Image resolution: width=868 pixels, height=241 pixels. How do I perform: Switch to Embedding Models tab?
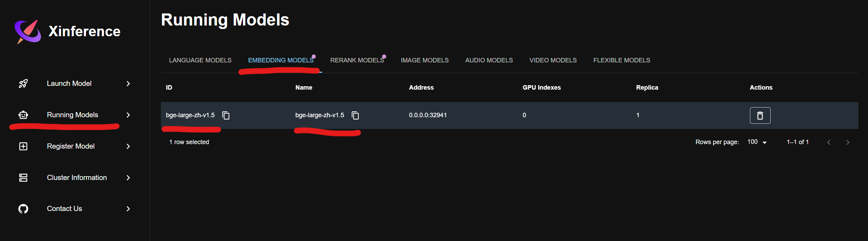click(x=281, y=60)
